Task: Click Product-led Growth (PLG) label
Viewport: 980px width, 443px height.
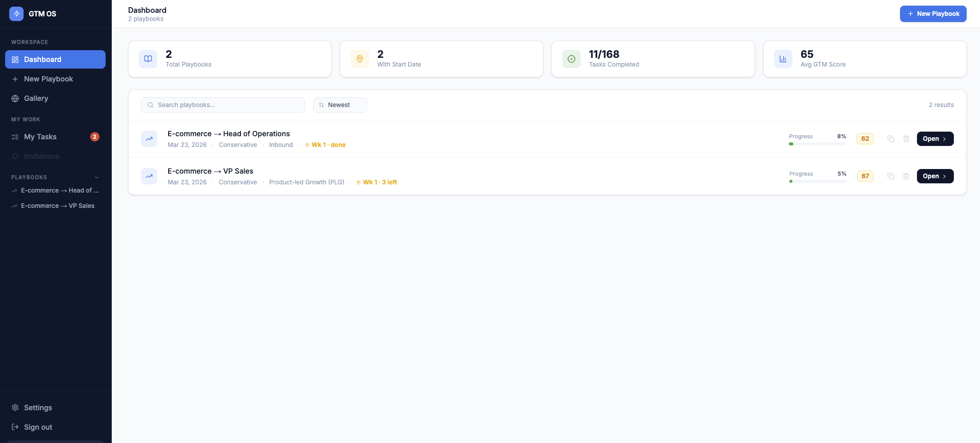Action: point(307,182)
